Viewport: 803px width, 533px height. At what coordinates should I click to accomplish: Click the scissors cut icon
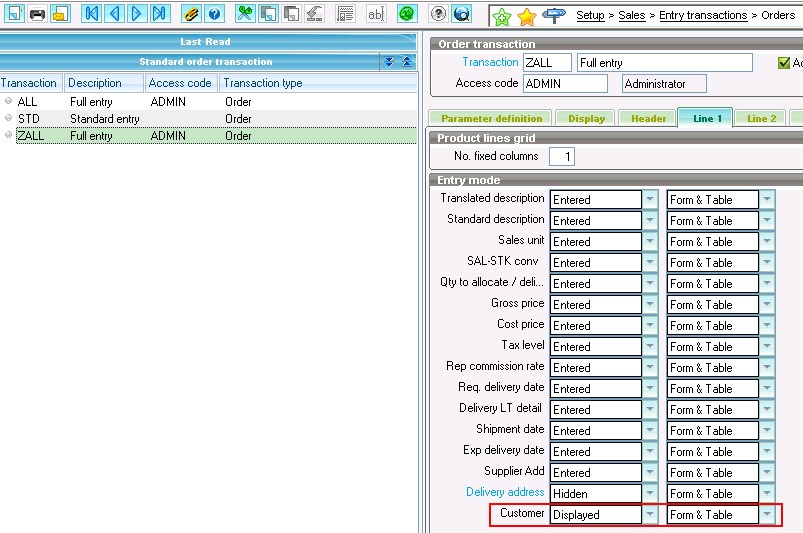245,14
